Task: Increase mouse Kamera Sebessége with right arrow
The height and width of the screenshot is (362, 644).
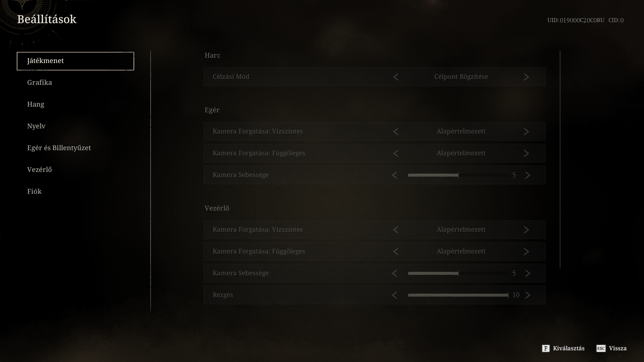Action: click(x=528, y=175)
